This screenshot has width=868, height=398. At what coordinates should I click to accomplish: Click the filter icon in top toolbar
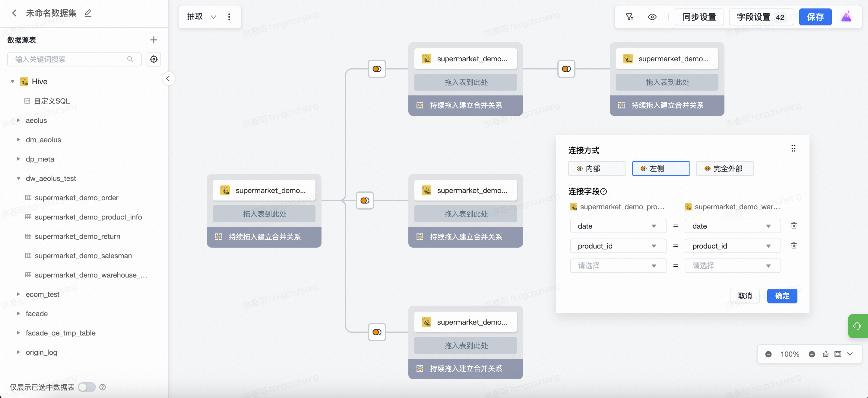(629, 17)
